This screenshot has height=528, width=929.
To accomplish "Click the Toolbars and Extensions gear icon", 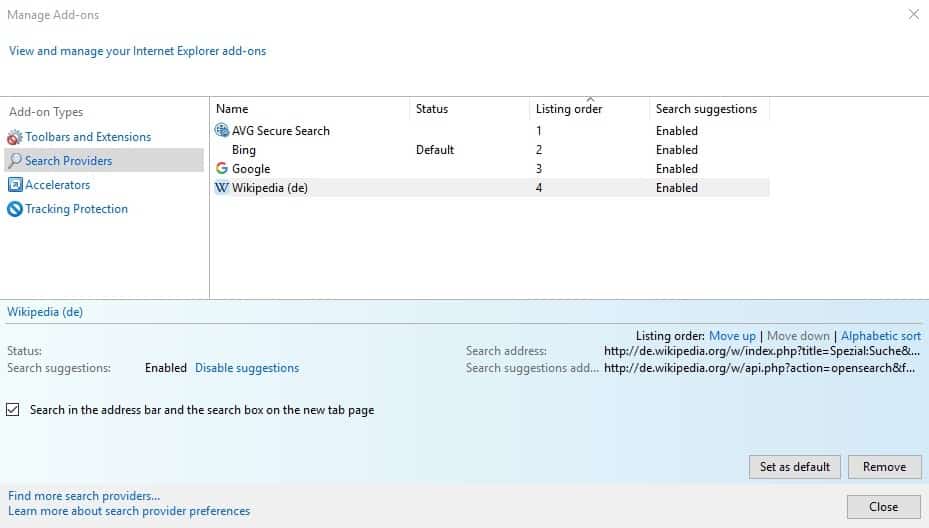I will point(14,137).
